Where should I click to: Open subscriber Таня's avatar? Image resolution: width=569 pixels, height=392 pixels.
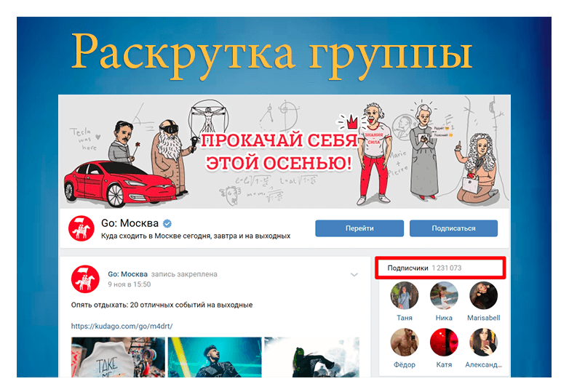[405, 295]
